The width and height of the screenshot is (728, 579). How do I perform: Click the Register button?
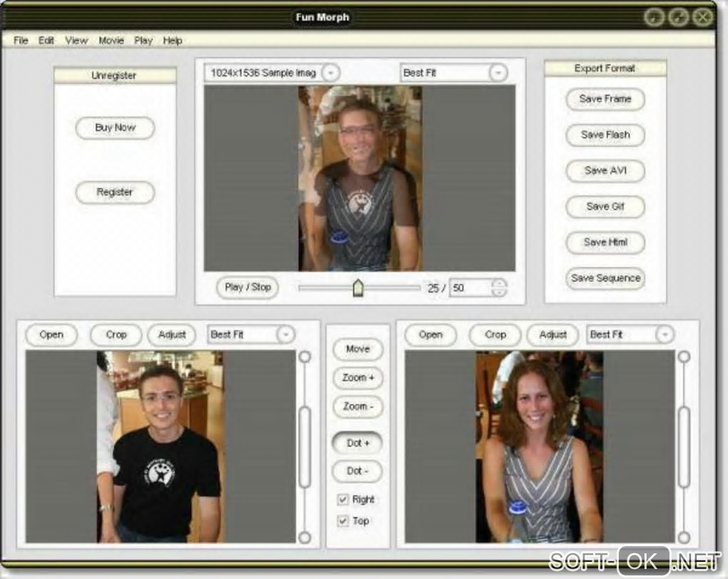115,192
